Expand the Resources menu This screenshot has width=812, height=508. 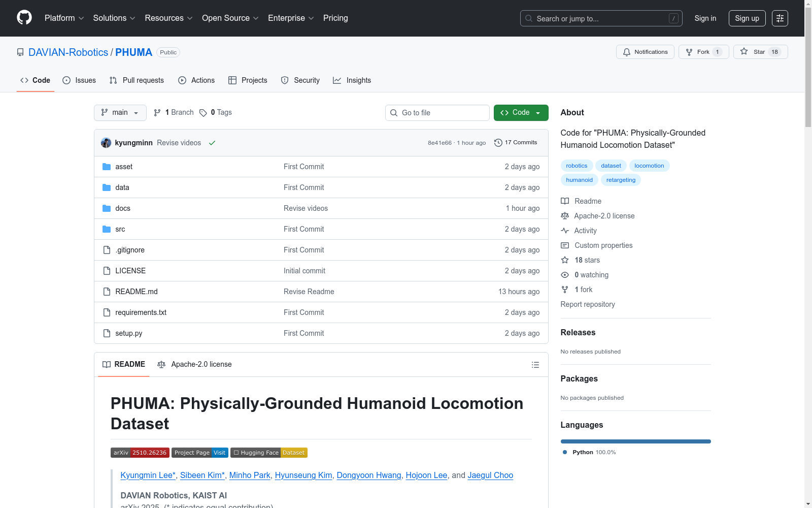pyautogui.click(x=169, y=18)
